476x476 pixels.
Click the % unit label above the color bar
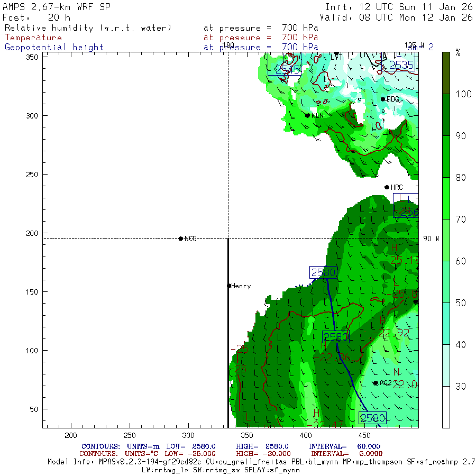pyautogui.click(x=458, y=53)
